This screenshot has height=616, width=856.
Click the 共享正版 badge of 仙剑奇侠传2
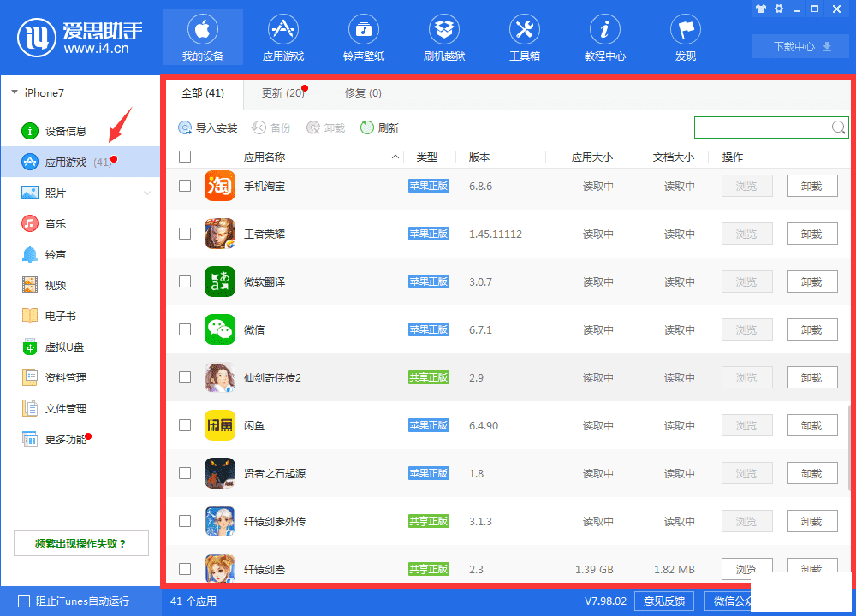pos(429,377)
